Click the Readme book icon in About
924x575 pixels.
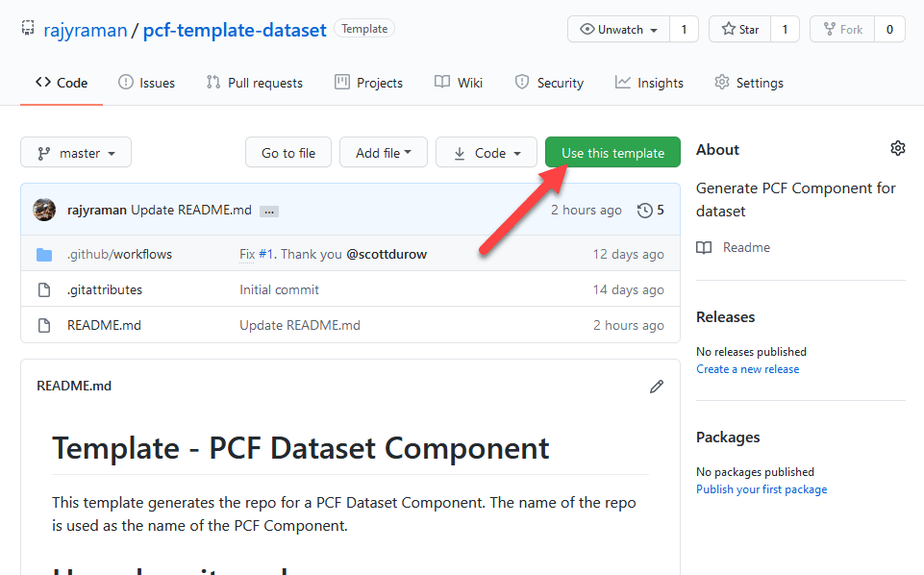pyautogui.click(x=705, y=248)
